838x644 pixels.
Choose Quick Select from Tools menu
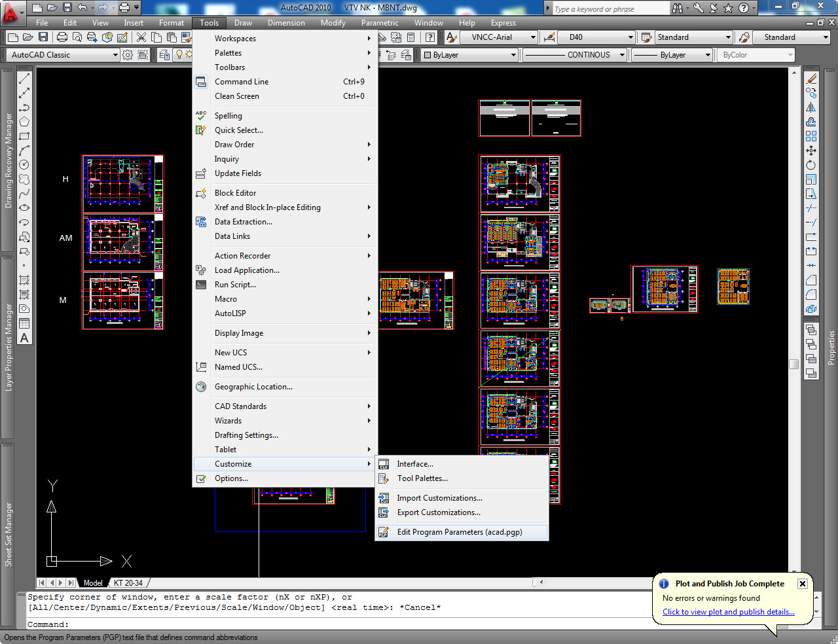click(285, 130)
